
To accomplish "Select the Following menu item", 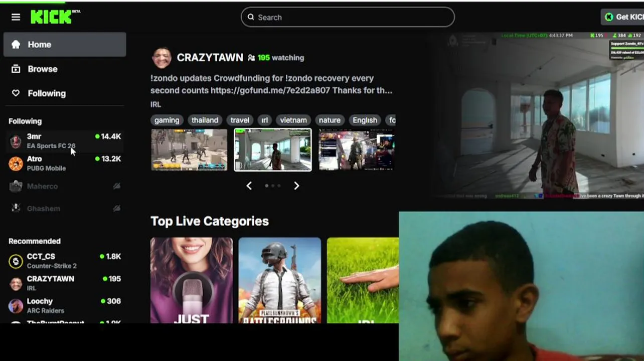I will 65,93.
